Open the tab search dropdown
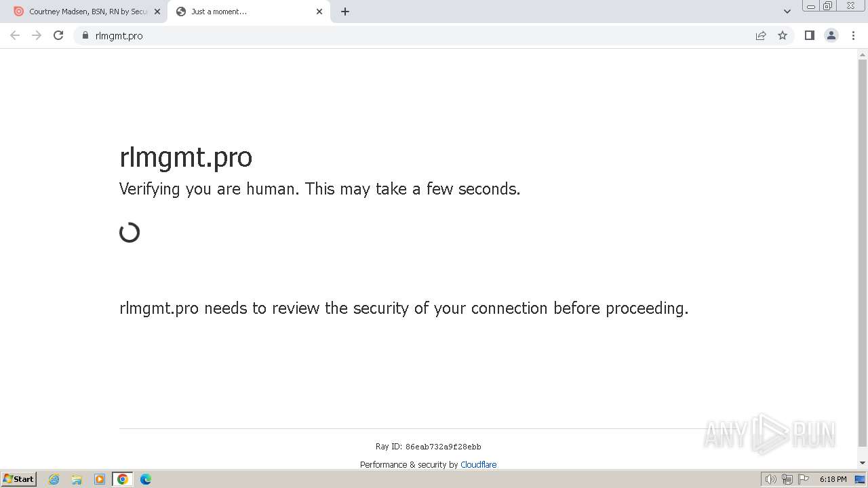The height and width of the screenshot is (488, 868). coord(787,12)
